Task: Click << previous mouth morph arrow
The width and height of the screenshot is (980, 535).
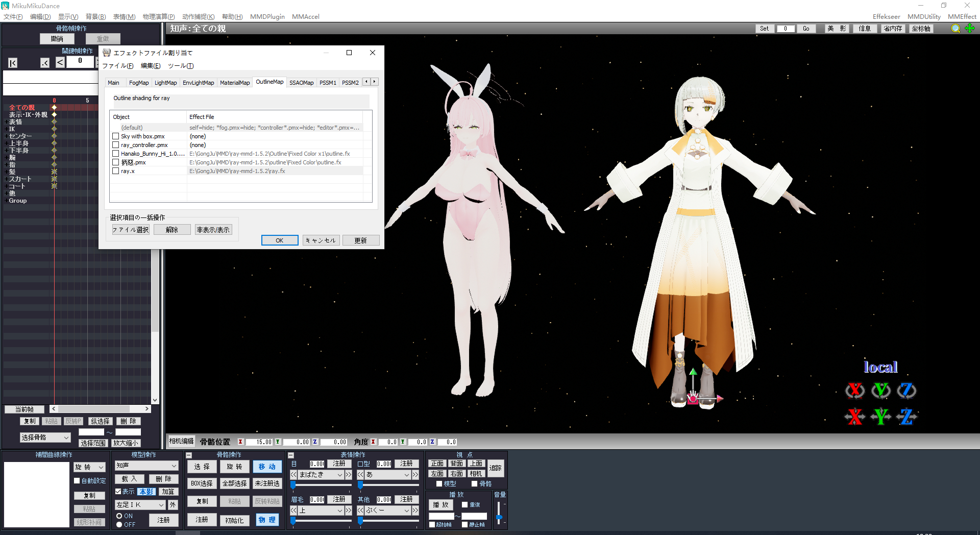Action: (360, 475)
